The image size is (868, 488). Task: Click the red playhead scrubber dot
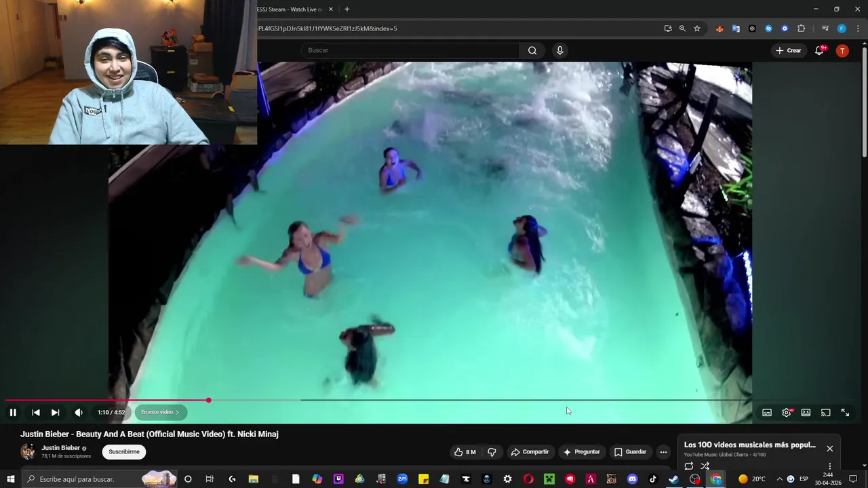point(209,400)
